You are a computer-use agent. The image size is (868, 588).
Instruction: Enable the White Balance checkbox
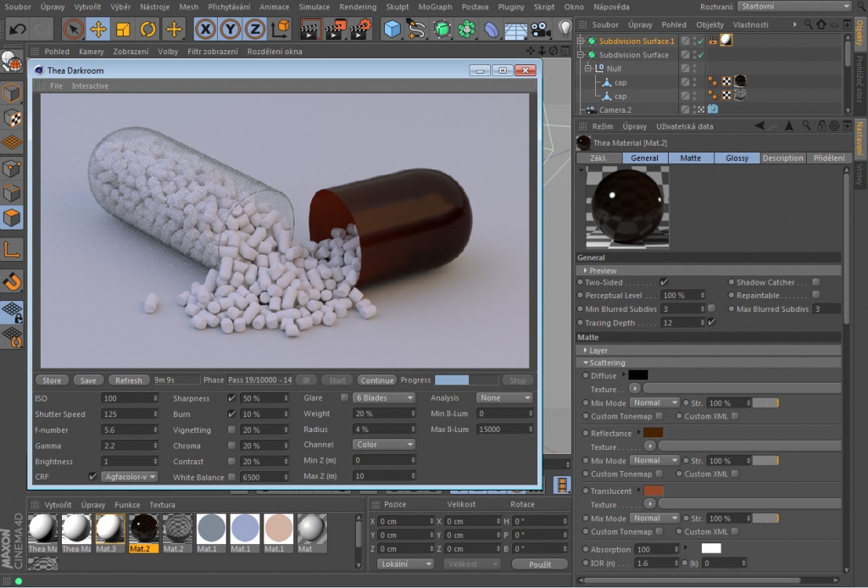pos(231,477)
